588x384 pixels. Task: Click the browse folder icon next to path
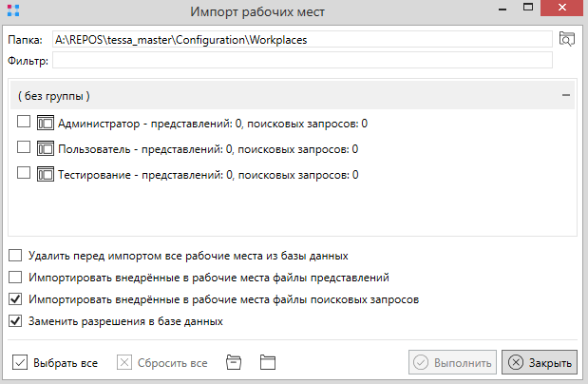tap(567, 39)
